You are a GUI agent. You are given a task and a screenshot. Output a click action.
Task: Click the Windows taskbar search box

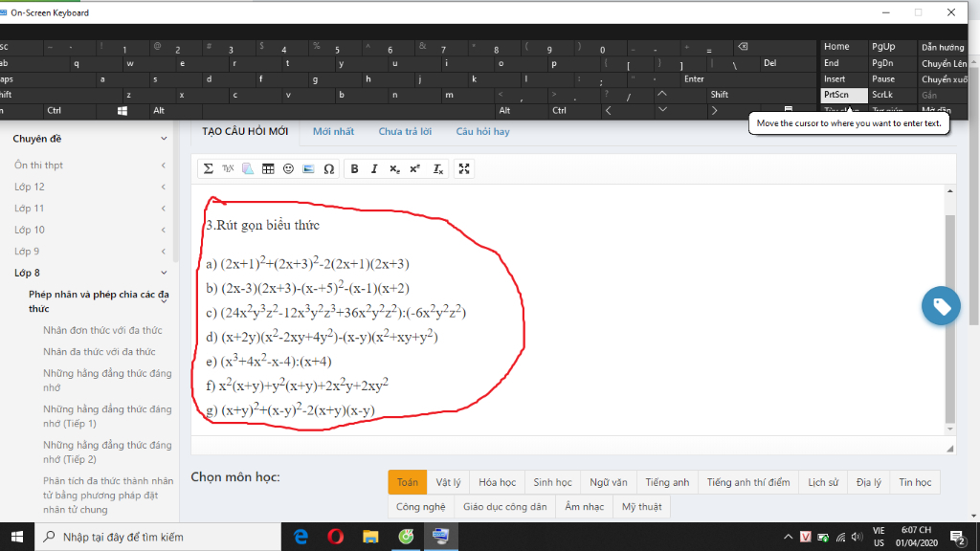(158, 537)
